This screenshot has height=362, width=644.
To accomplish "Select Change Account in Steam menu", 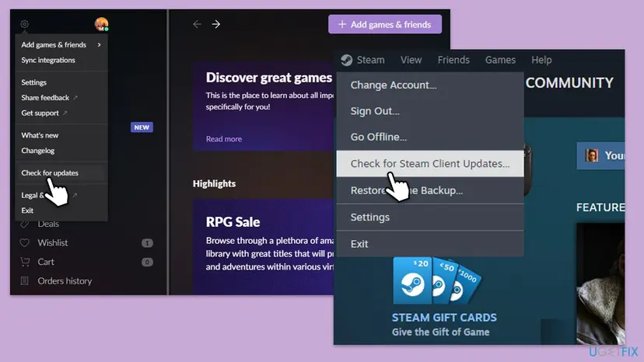I will pos(430,85).
